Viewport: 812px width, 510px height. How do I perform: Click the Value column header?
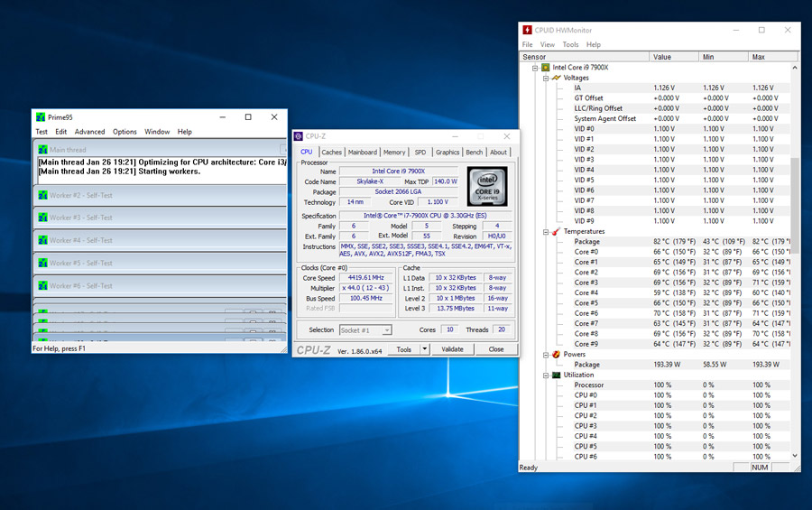coord(674,57)
